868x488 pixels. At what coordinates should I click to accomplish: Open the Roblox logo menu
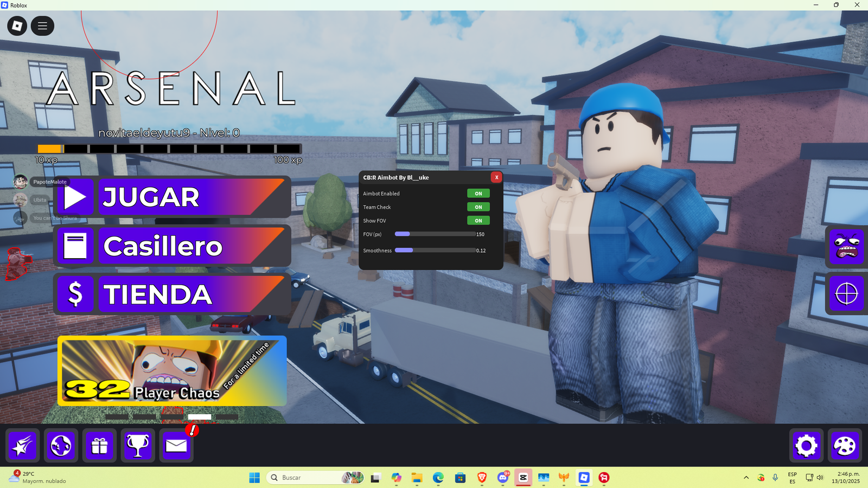point(17,26)
